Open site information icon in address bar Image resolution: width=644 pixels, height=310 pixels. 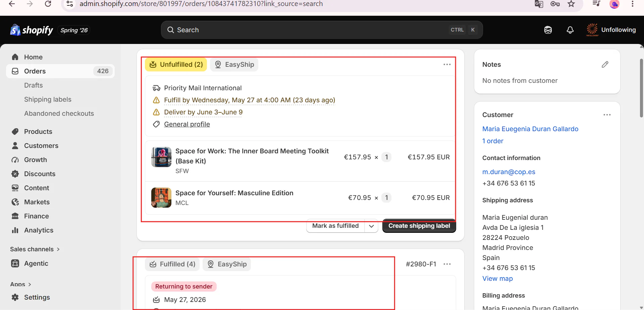pyautogui.click(x=70, y=4)
